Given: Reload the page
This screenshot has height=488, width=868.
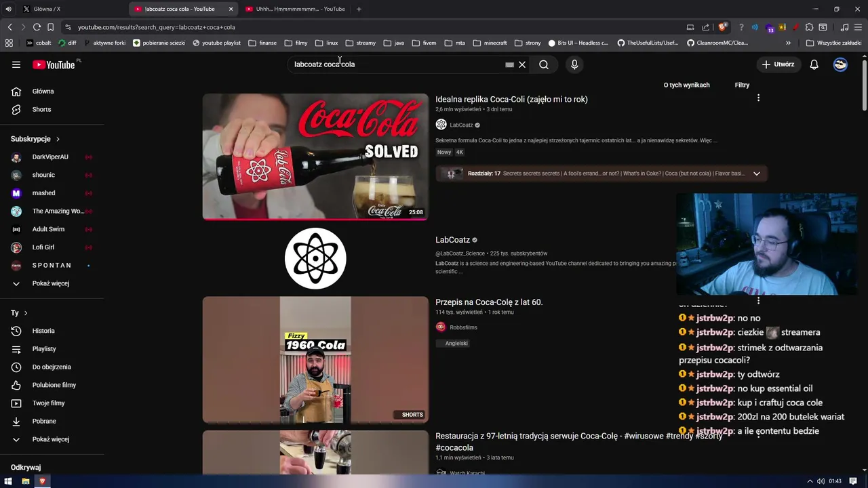Looking at the screenshot, I should click(x=37, y=27).
